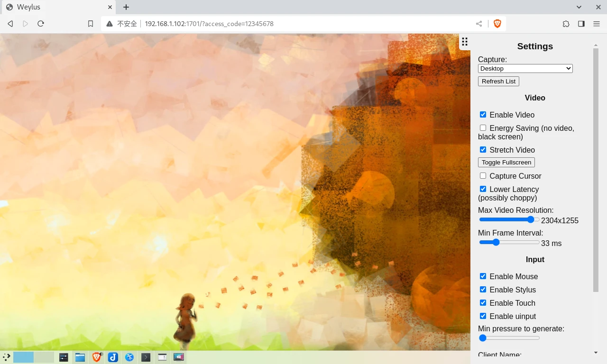Viewport: 607px width, 364px height.
Task: Click the Toggle Fullscreen button
Action: (x=506, y=163)
